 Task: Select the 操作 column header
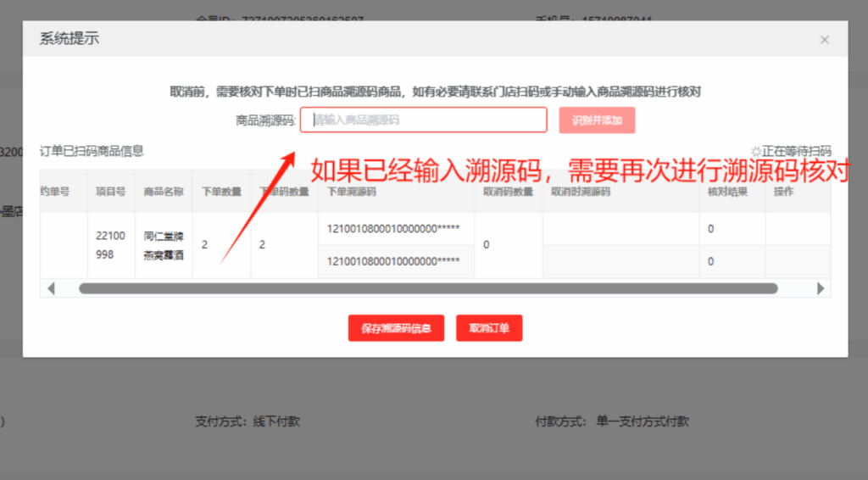click(783, 192)
